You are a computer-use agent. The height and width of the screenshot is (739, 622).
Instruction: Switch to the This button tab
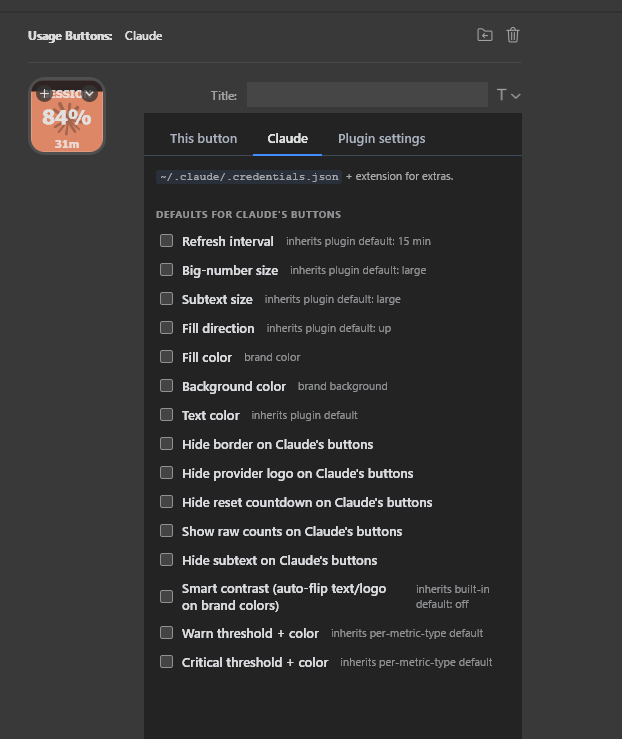pyautogui.click(x=204, y=139)
